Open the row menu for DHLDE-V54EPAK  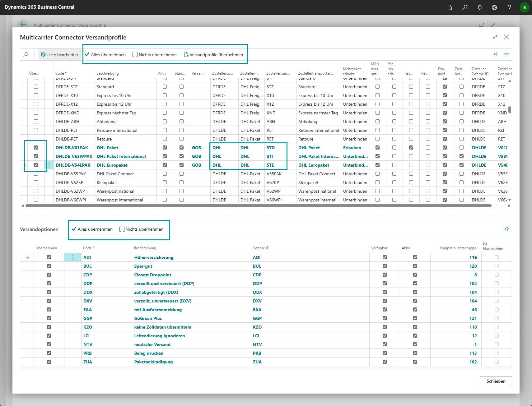click(x=49, y=165)
